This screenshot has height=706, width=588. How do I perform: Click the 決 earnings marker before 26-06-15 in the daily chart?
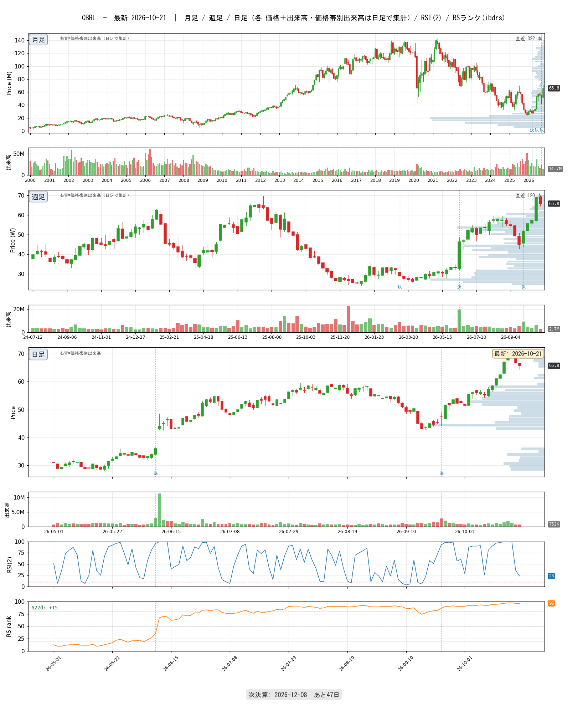point(156,474)
